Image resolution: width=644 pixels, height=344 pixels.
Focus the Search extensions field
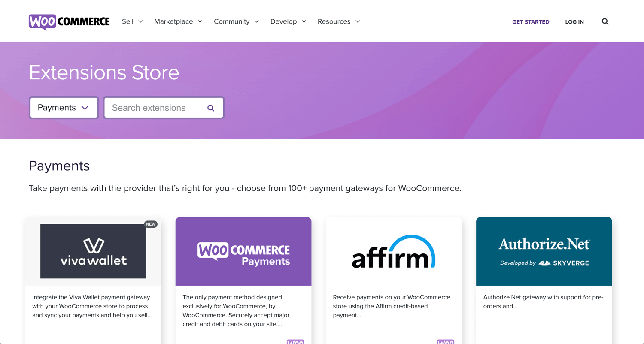pyautogui.click(x=164, y=108)
